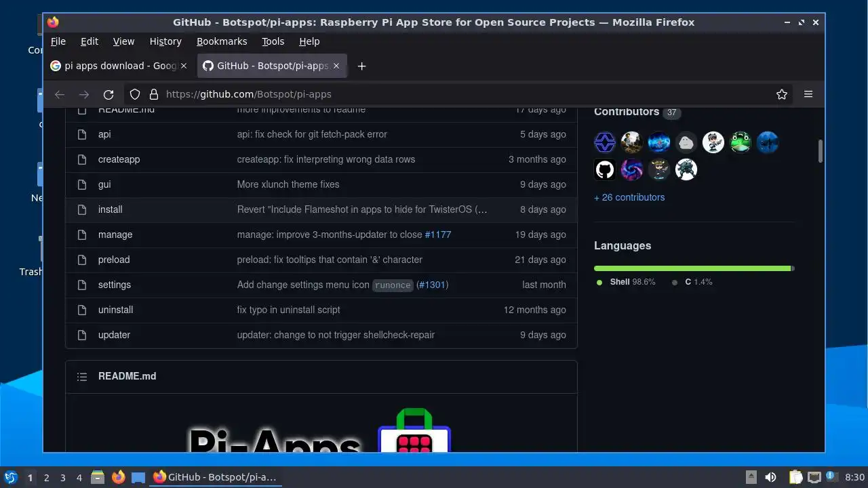
Task: Launch Firefox from the panel quick launcher
Action: (118, 477)
